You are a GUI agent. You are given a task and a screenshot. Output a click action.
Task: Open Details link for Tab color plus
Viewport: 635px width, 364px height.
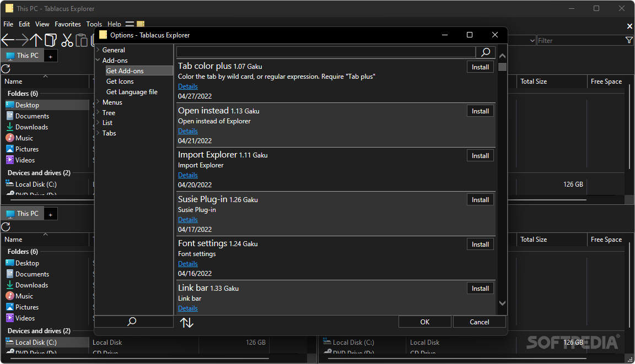click(188, 86)
